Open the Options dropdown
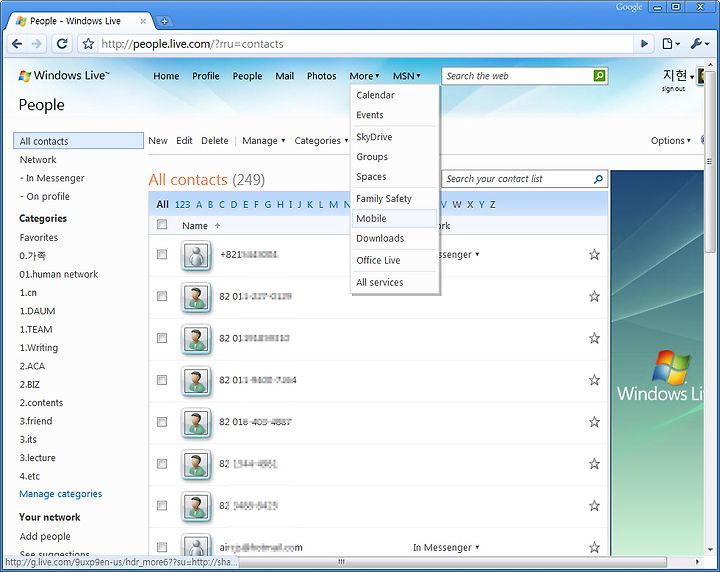 click(x=670, y=140)
